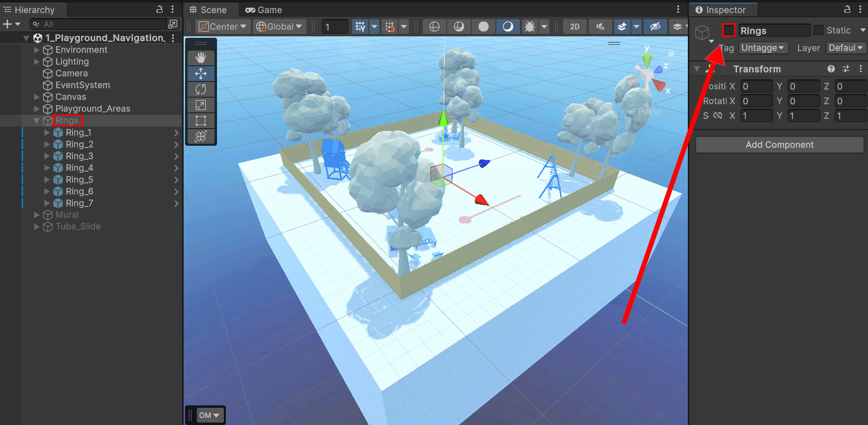
Task: Select the Rotate tool in scene toolbar
Action: point(201,89)
